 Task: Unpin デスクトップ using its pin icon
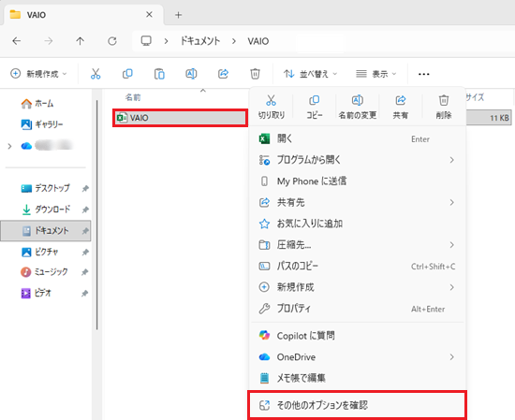click(x=85, y=188)
